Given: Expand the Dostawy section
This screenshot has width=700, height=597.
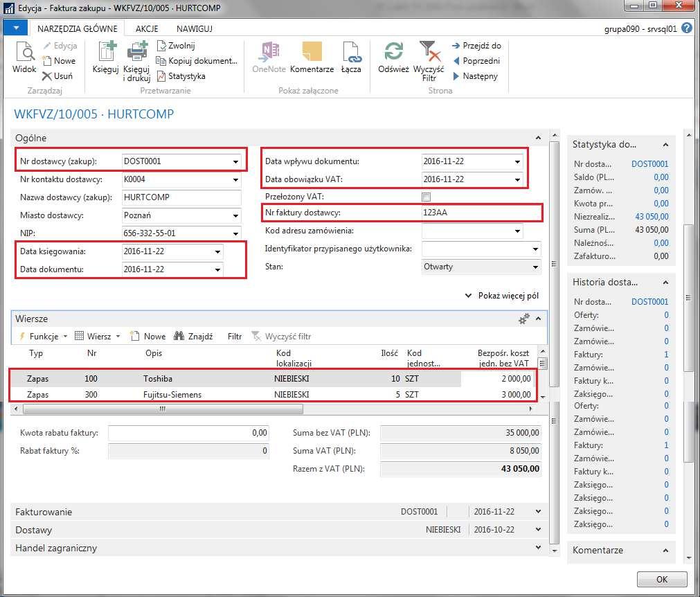Looking at the screenshot, I should tap(539, 530).
